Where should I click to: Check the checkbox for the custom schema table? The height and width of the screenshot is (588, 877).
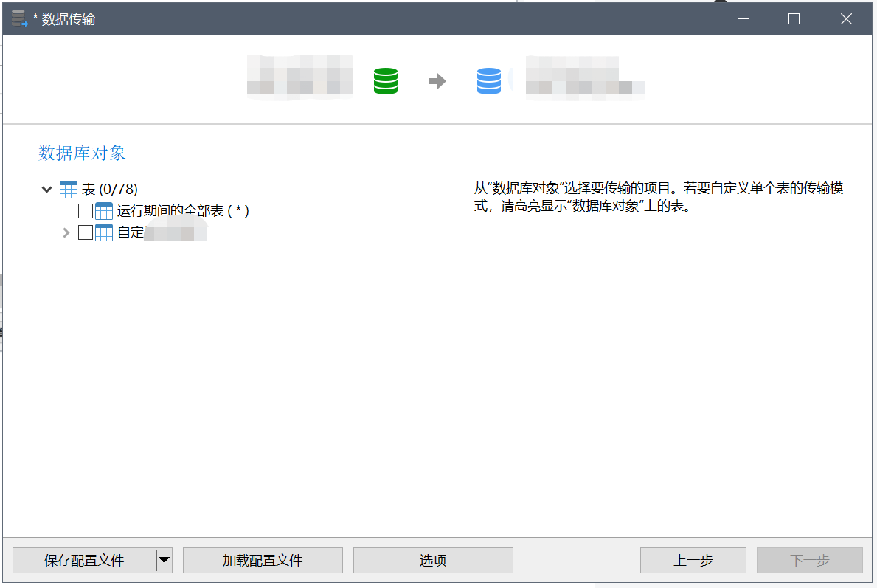[x=85, y=232]
